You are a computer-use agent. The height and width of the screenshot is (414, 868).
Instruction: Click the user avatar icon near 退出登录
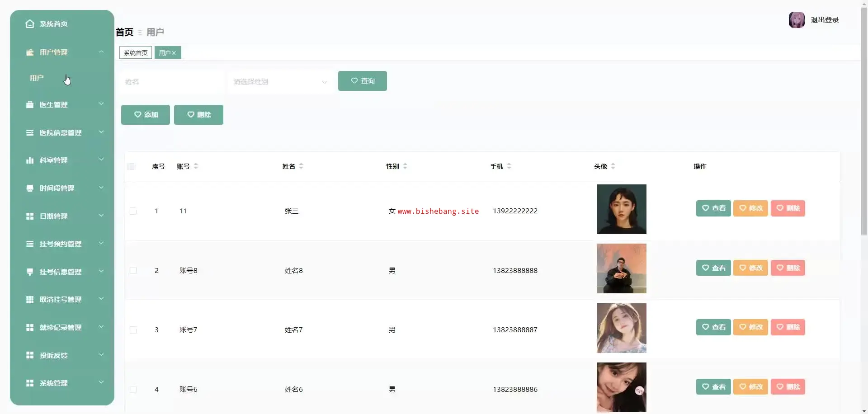click(797, 20)
